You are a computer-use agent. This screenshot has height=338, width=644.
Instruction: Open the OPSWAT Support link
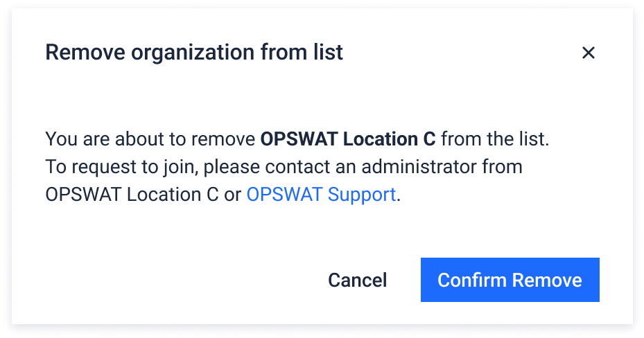(321, 195)
